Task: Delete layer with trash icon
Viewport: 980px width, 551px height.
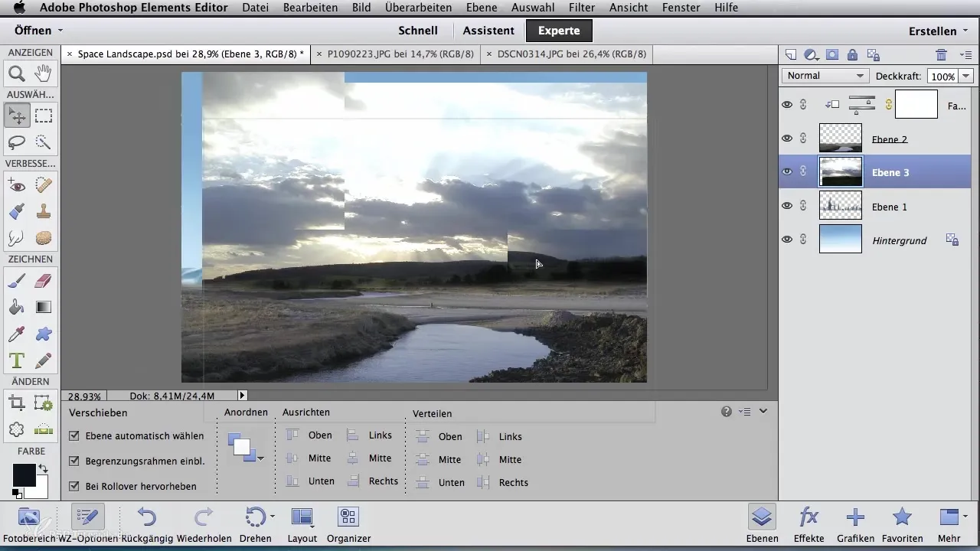Action: tap(942, 54)
